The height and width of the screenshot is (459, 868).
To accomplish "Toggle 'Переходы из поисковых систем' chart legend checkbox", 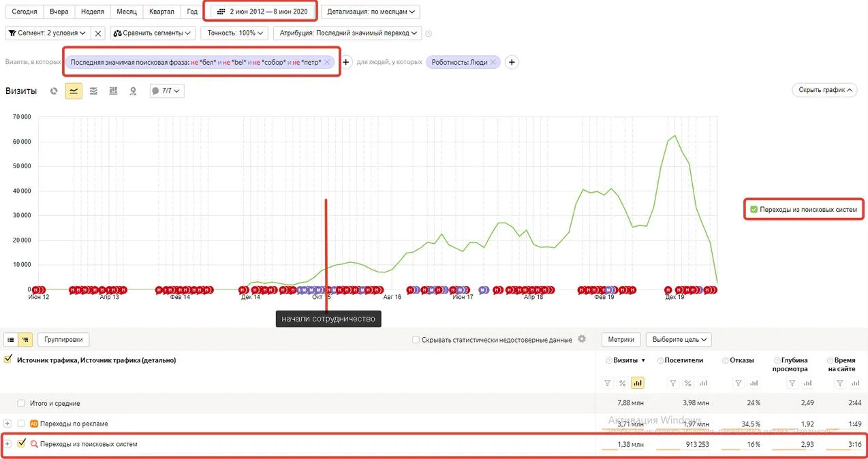I will click(x=754, y=209).
